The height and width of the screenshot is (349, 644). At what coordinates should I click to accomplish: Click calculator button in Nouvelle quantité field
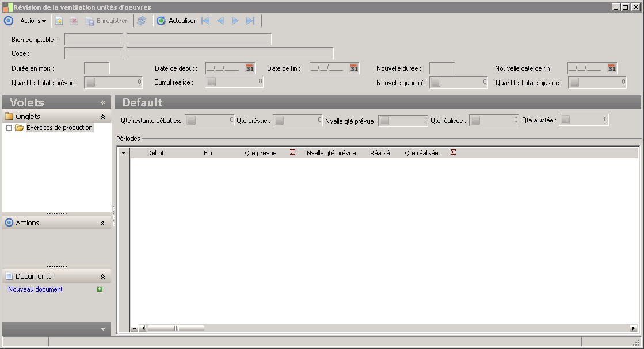[x=436, y=82]
